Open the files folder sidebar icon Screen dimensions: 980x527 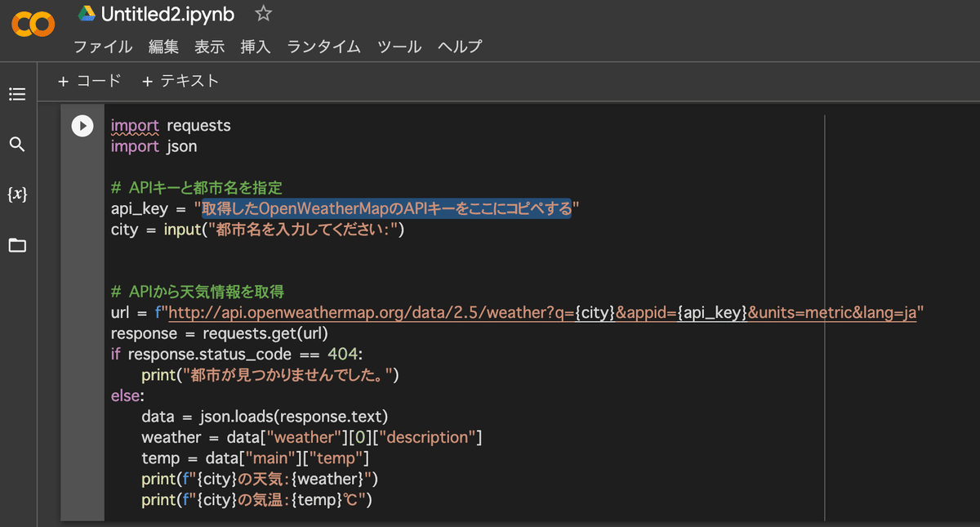[17, 245]
